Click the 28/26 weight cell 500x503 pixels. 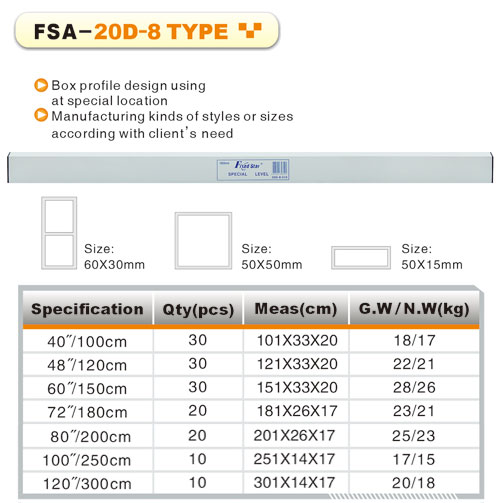point(414,388)
